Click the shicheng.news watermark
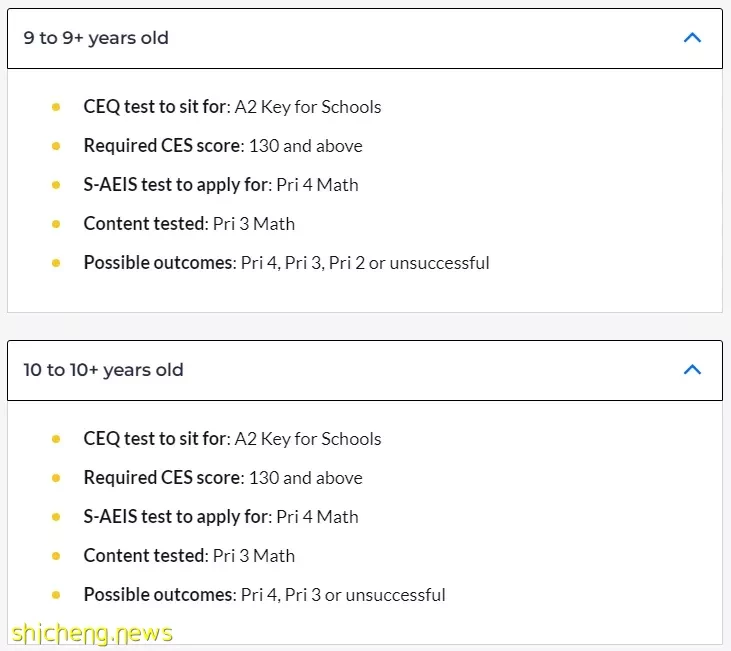 [x=92, y=634]
